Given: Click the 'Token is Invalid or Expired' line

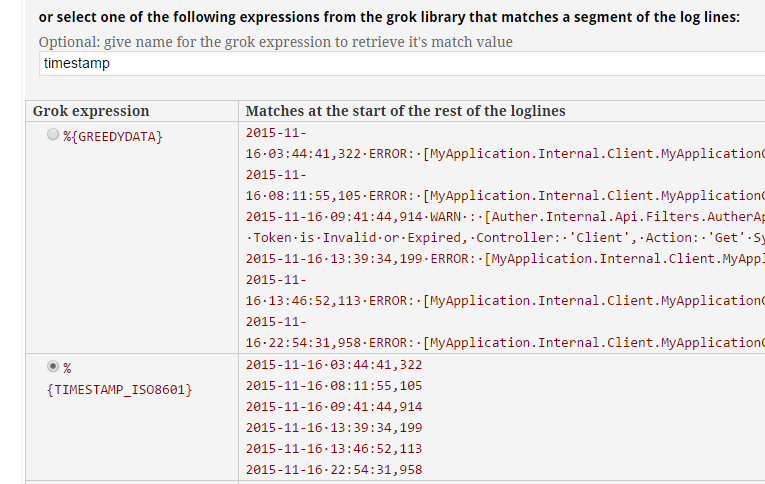Looking at the screenshot, I should [505, 238].
